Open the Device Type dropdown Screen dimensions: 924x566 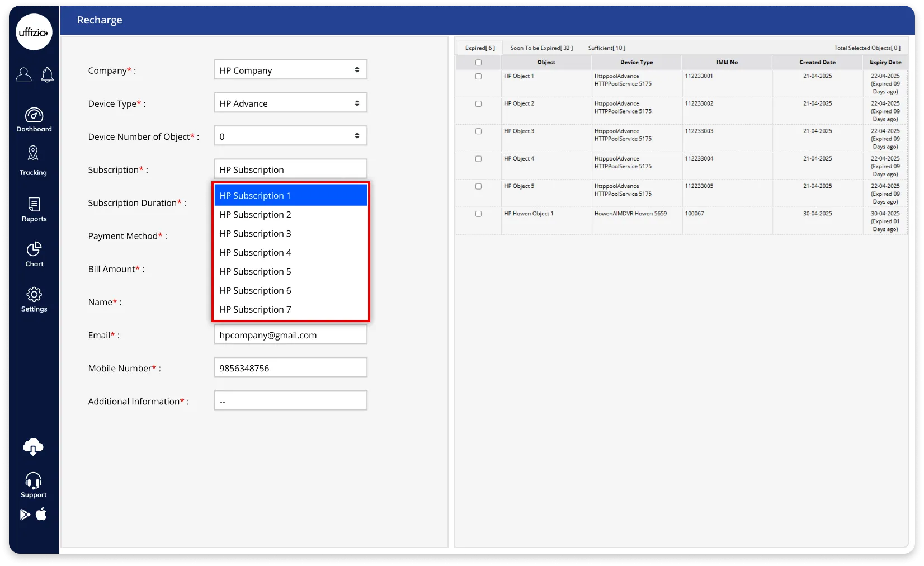pos(290,103)
